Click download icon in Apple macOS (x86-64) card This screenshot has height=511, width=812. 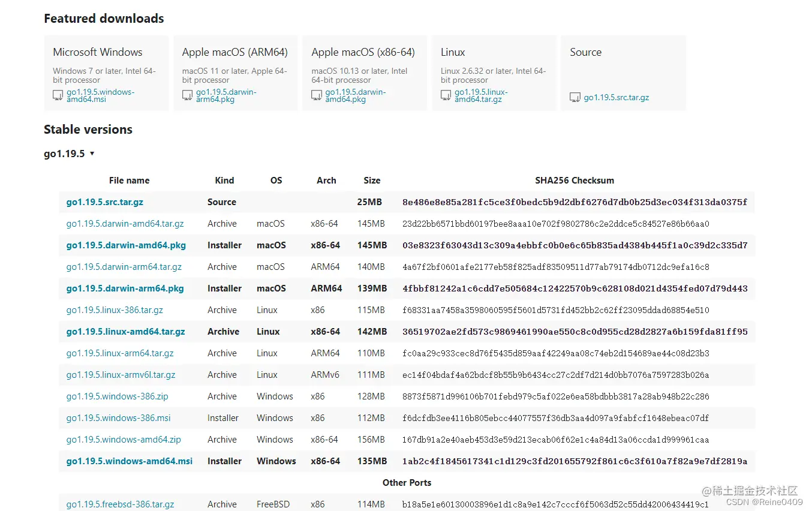click(317, 95)
